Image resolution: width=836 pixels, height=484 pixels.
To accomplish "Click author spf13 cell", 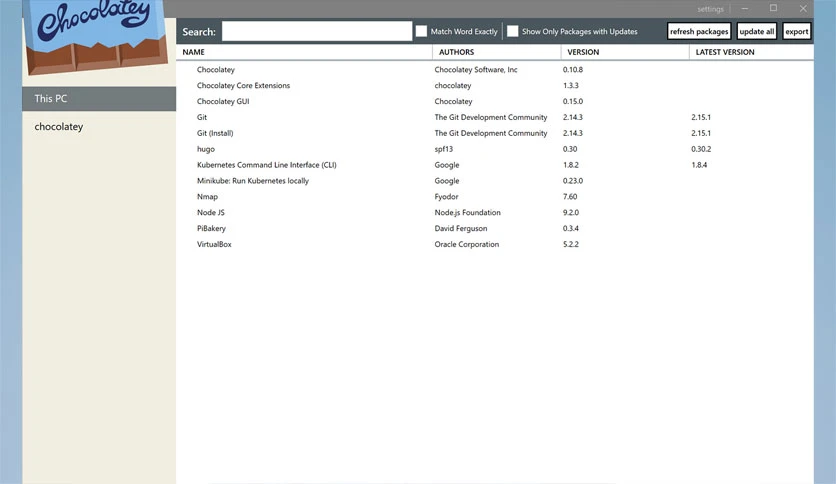I will point(444,149).
